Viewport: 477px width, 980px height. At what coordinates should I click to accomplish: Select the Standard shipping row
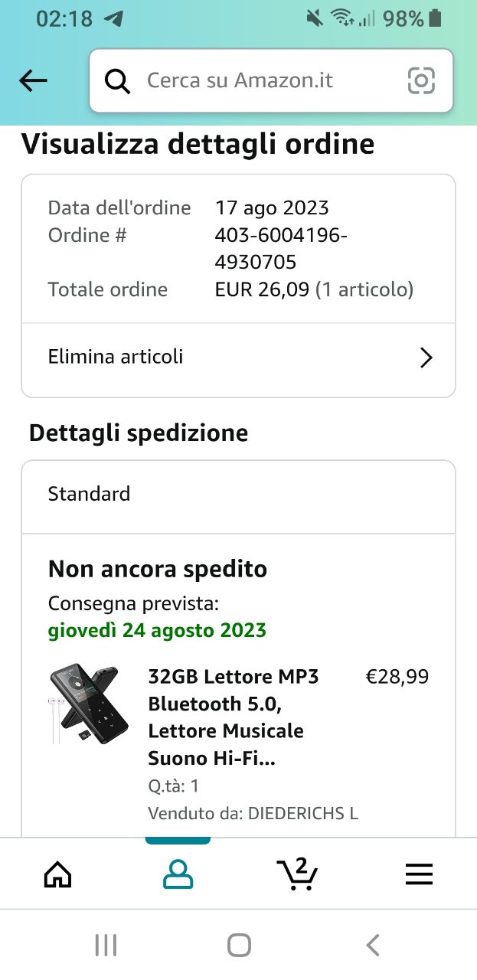tap(238, 494)
